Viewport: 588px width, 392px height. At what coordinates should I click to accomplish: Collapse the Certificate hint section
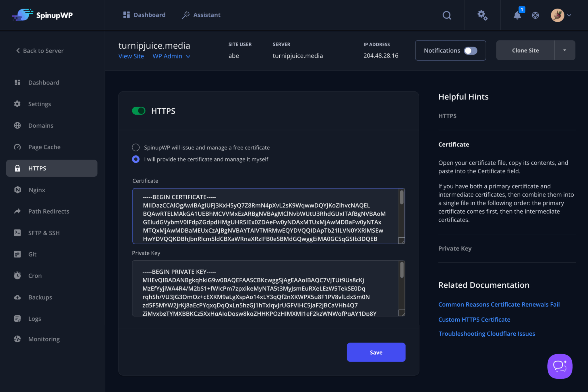(454, 144)
